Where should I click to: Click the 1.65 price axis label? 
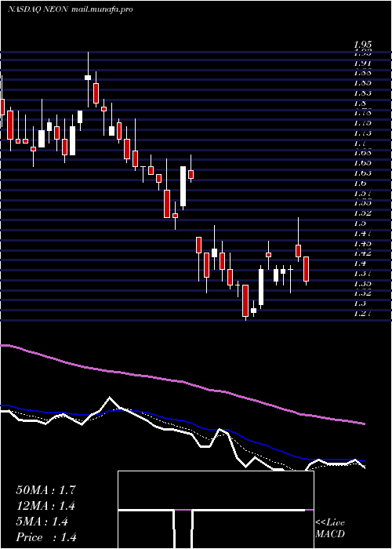pyautogui.click(x=362, y=163)
